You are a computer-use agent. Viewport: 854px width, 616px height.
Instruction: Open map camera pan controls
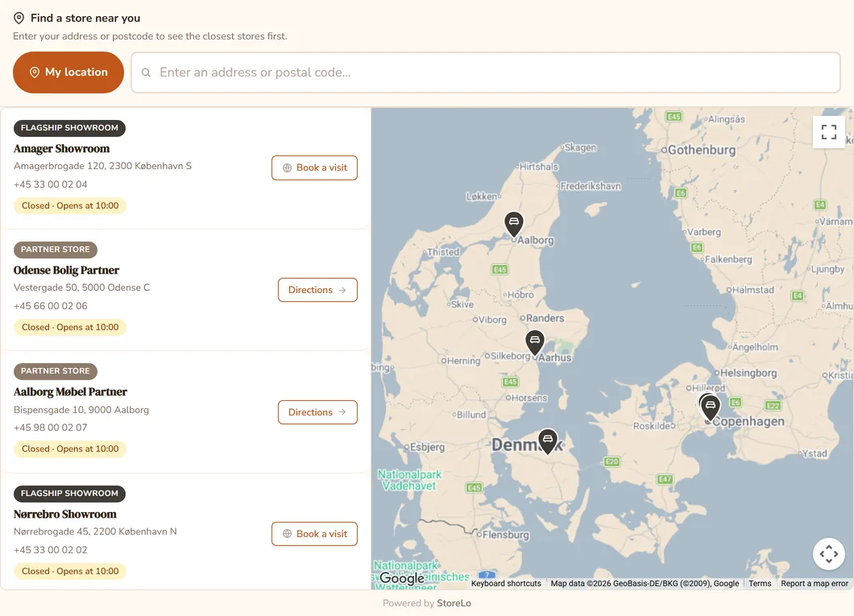(828, 554)
